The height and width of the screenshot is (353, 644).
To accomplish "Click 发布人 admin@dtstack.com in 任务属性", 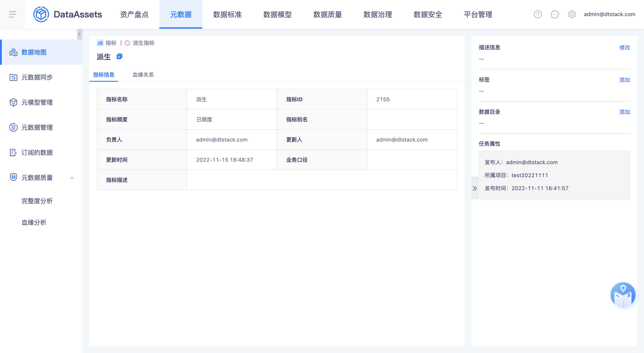I will click(x=521, y=162).
